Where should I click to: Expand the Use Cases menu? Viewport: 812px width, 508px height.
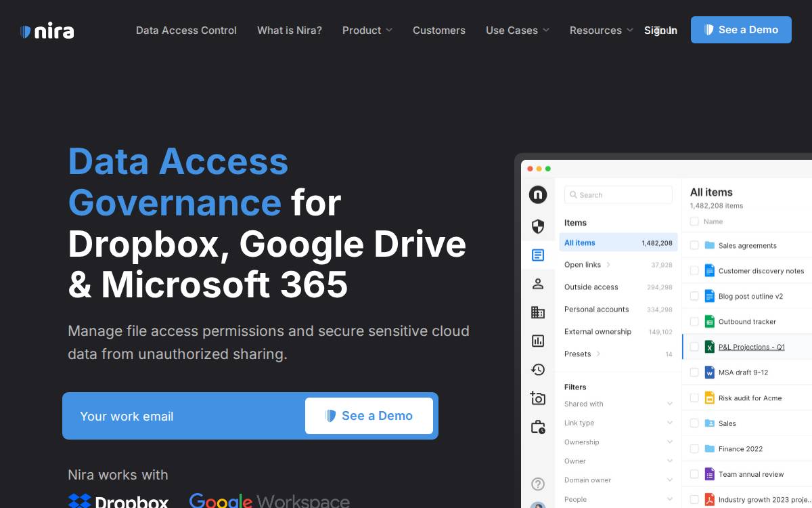click(x=518, y=30)
